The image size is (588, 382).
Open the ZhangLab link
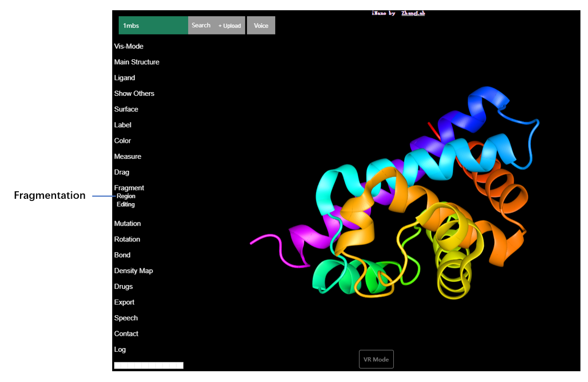413,13
